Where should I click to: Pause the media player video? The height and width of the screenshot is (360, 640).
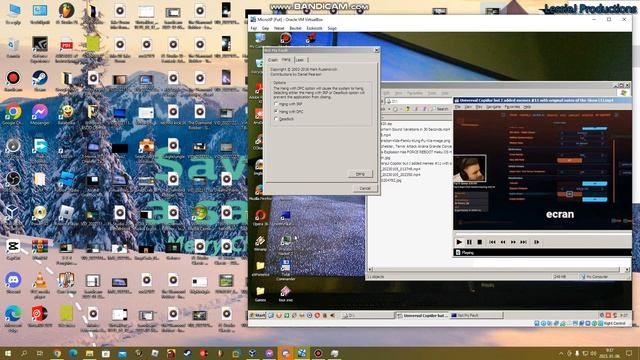(469, 242)
